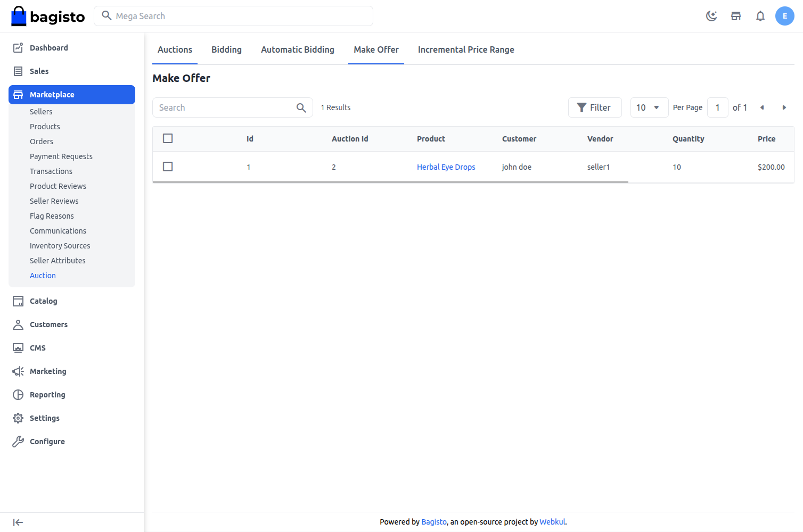
Task: Click the bagisto logo
Action: [48, 16]
